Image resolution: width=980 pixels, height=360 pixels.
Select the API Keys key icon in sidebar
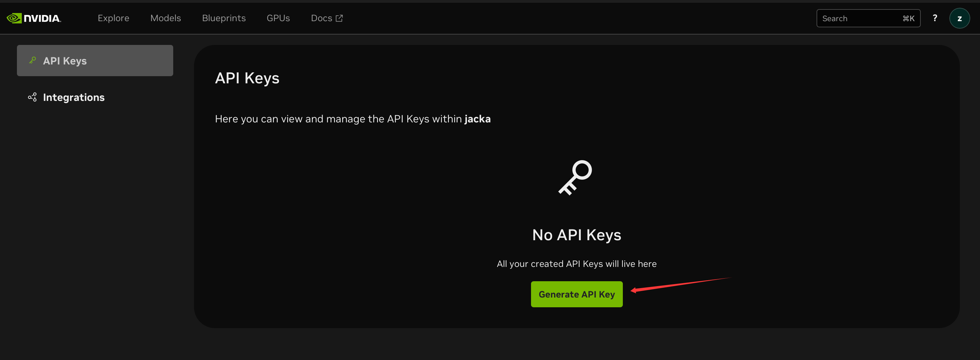(x=32, y=61)
